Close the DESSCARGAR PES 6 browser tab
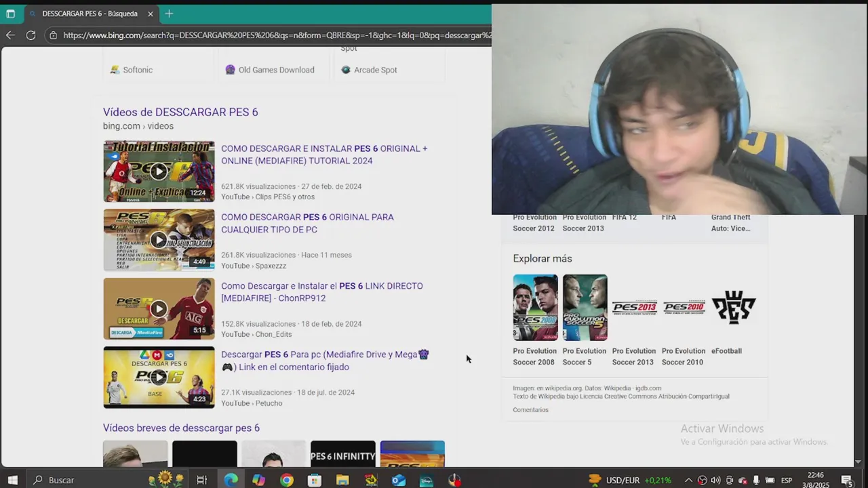Screen dimensions: 868x488 (x=151, y=14)
